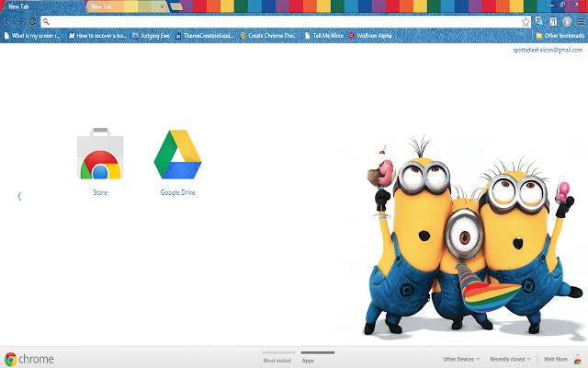This screenshot has width=588, height=368.
Task: Click the Store label under the app icon
Action: 100,192
